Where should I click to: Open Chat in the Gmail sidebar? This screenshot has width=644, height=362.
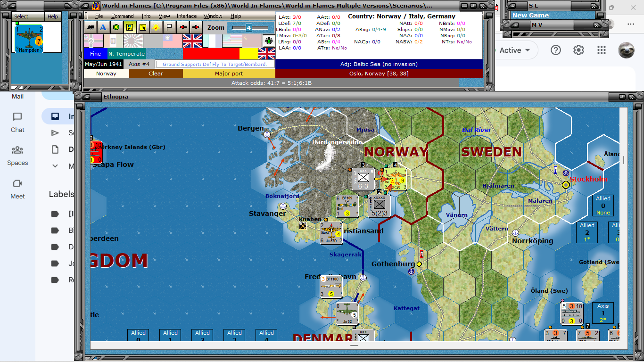(17, 122)
